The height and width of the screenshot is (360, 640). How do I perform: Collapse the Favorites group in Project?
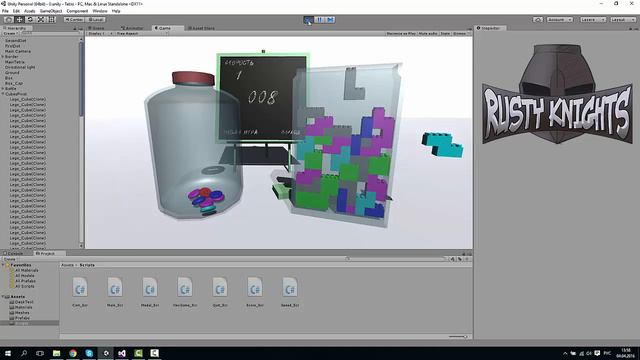click(x=3, y=265)
